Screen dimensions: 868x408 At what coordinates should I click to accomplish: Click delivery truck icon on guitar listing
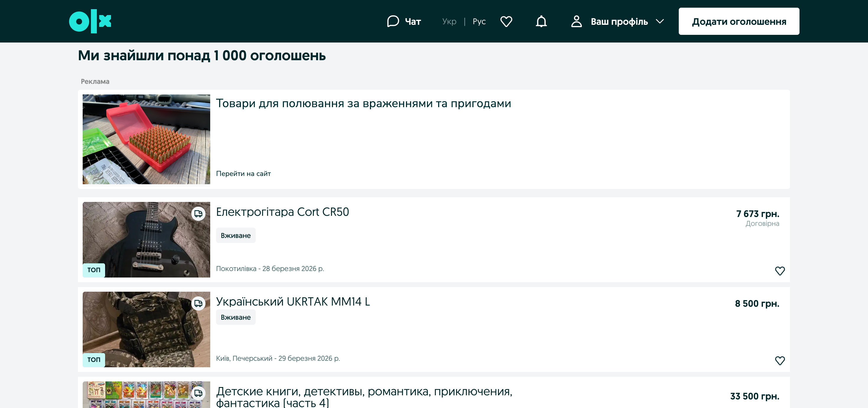198,214
